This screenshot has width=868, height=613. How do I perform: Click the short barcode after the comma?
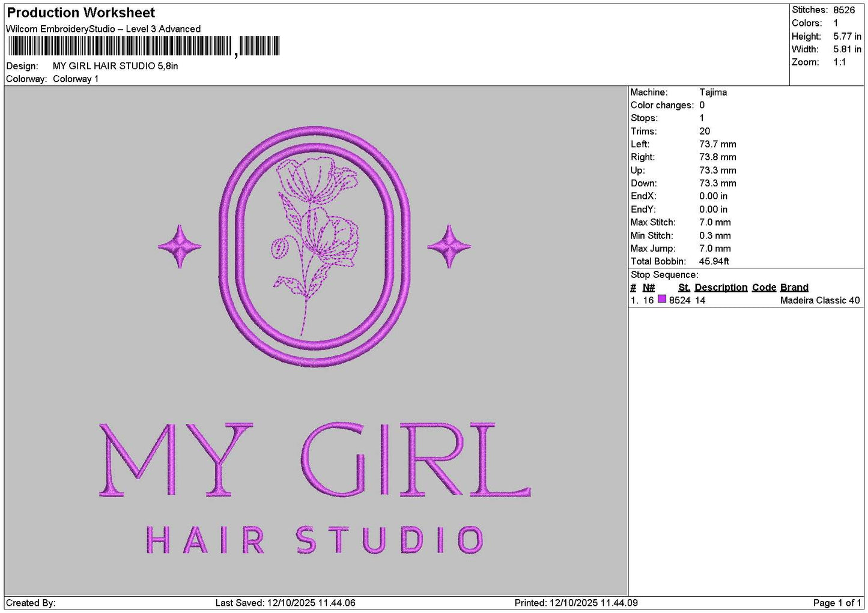[x=259, y=46]
